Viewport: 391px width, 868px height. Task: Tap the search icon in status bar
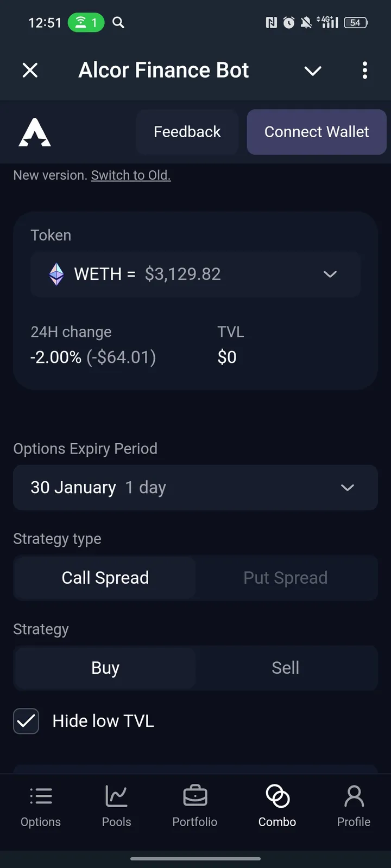[118, 22]
